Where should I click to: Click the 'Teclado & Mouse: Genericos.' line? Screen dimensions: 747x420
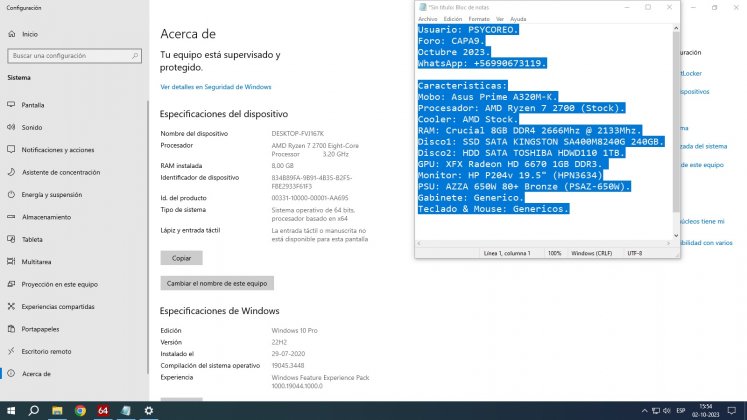click(x=493, y=209)
